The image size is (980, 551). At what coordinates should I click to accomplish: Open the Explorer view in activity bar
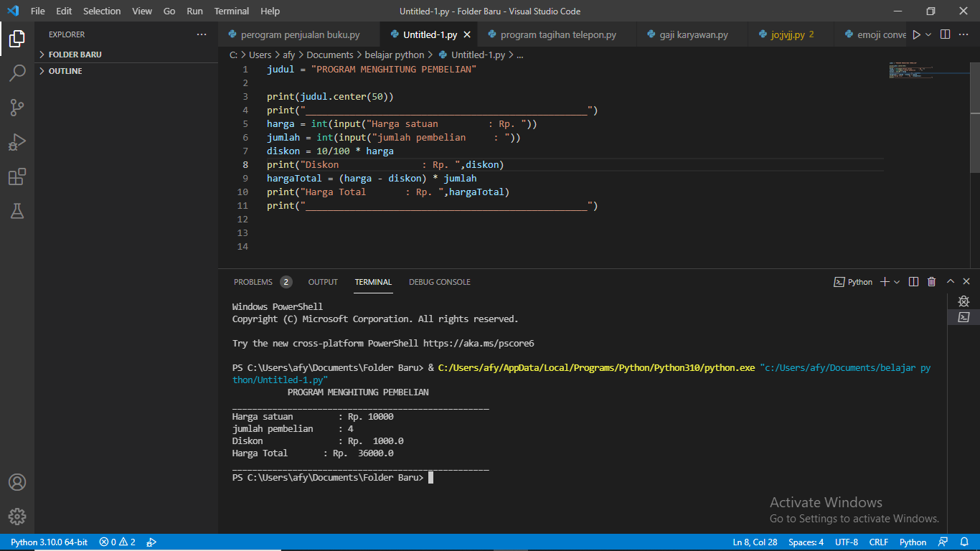[17, 39]
